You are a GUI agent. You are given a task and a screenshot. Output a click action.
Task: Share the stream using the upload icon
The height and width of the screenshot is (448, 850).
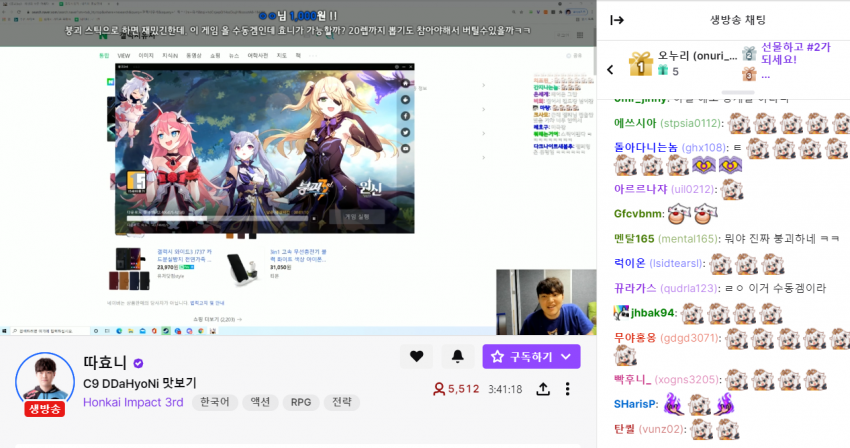click(x=543, y=389)
